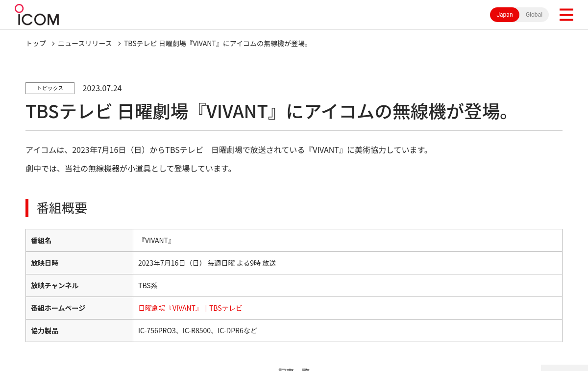The height and width of the screenshot is (371, 588).
Task: Click the 番組概要 section heading
Action: 62,208
